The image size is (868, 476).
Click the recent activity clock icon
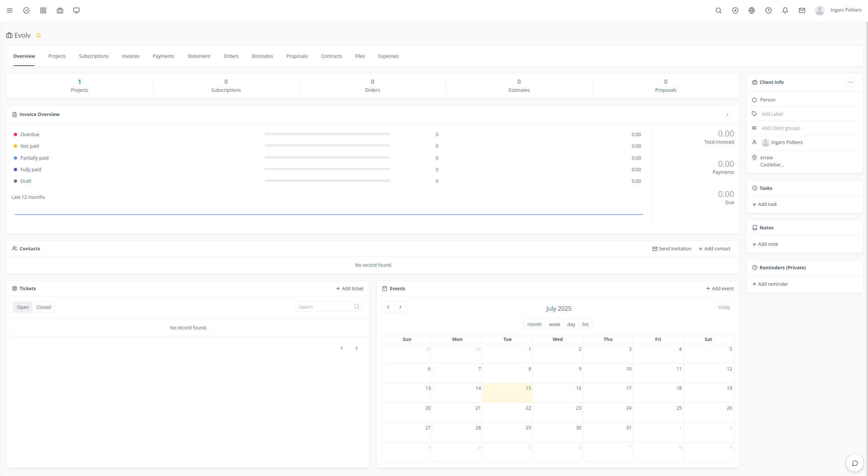point(768,10)
